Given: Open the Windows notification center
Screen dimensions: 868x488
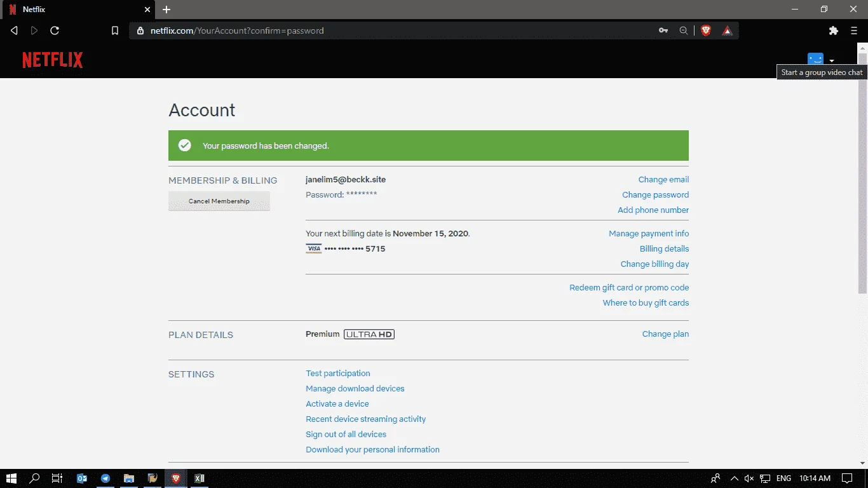Looking at the screenshot, I should [847, 478].
